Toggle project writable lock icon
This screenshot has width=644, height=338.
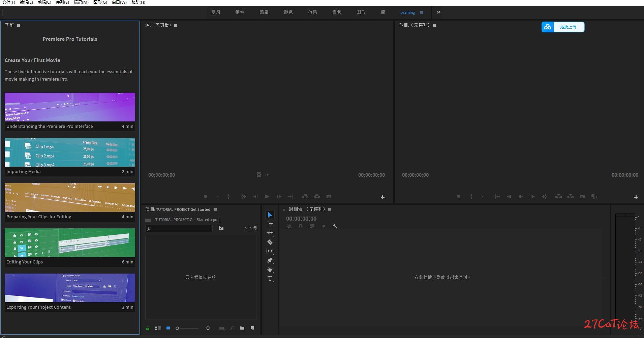click(x=148, y=328)
